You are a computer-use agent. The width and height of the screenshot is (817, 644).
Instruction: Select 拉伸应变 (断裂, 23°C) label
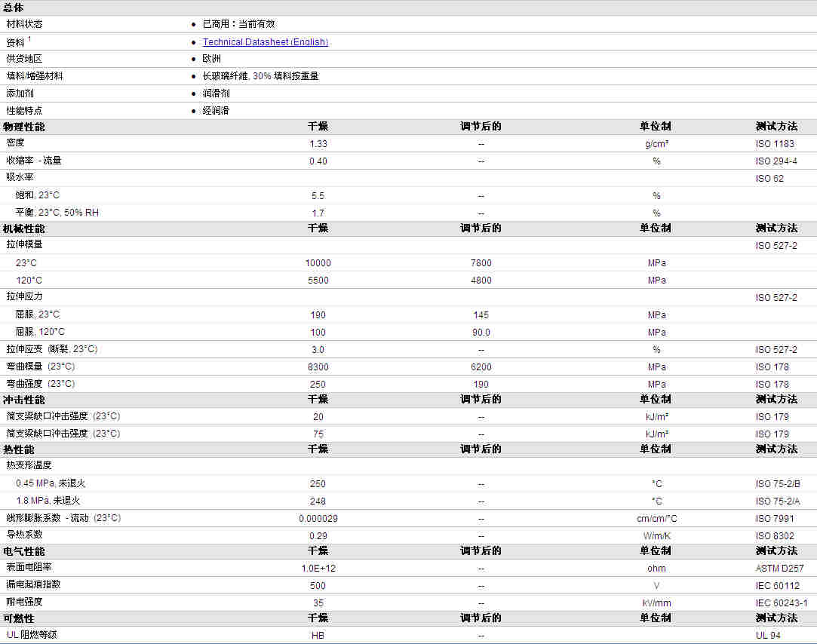52,349
